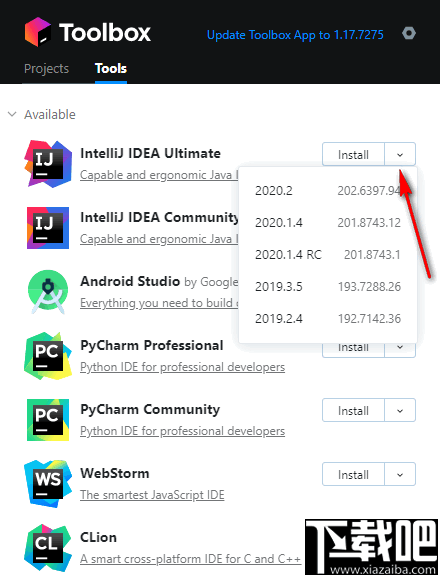
Task: Open IntelliJ IDEA Community description link
Action: [x=159, y=239]
